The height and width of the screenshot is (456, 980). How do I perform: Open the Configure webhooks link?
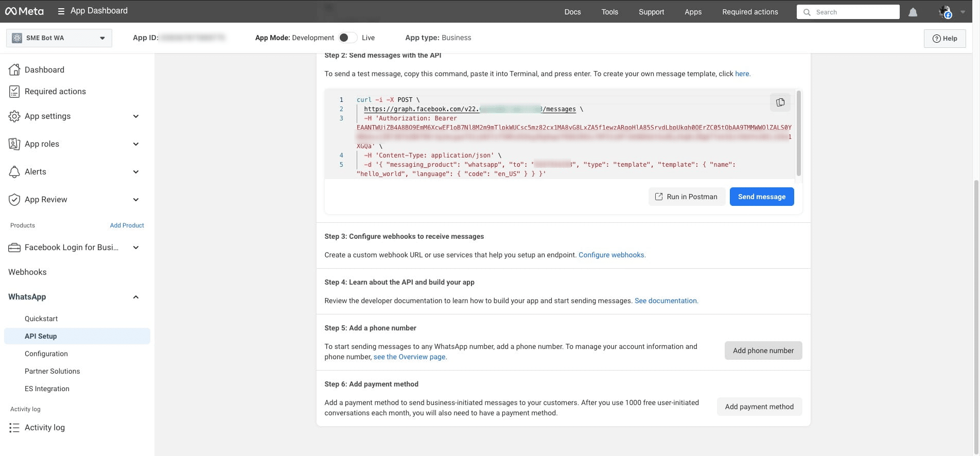point(612,255)
